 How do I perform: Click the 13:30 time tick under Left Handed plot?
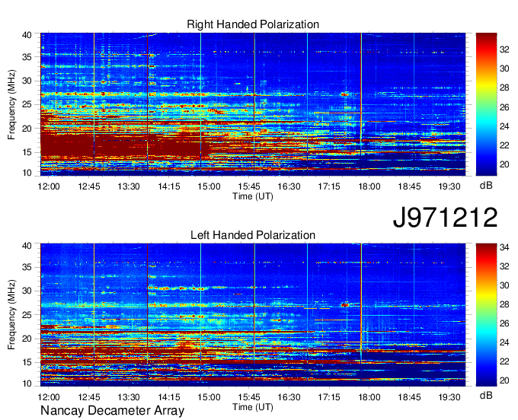(x=129, y=397)
